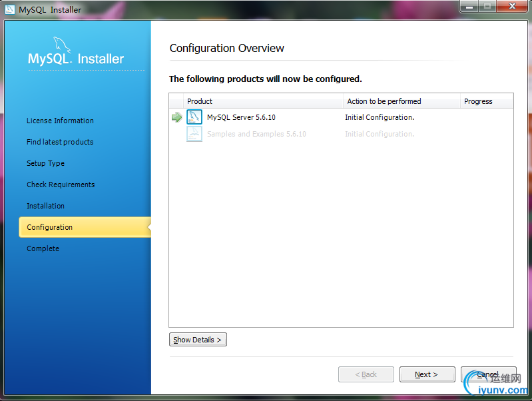
Task: Click the MySQL Installer title bar icon
Action: [x=9, y=9]
